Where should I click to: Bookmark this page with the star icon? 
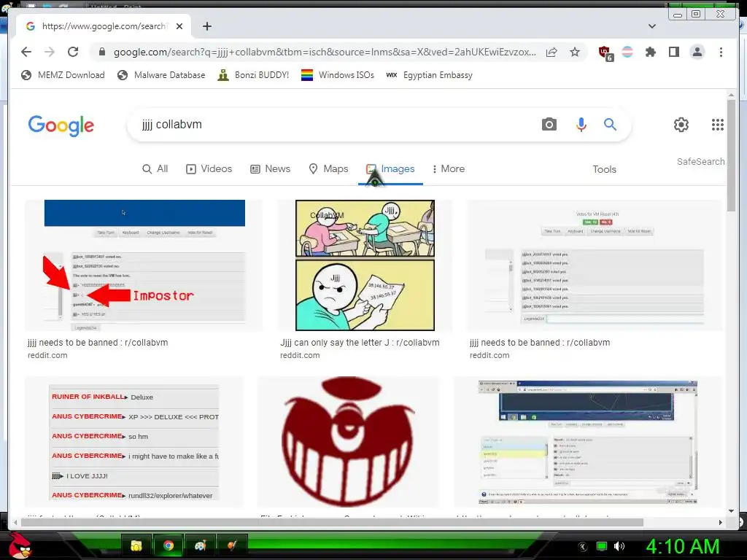575,52
